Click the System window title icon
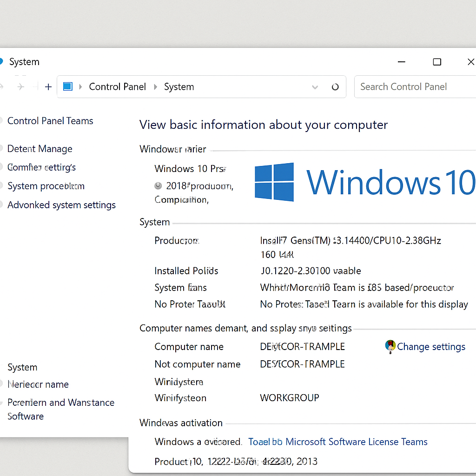This screenshot has height=476, width=476. click(x=1, y=62)
